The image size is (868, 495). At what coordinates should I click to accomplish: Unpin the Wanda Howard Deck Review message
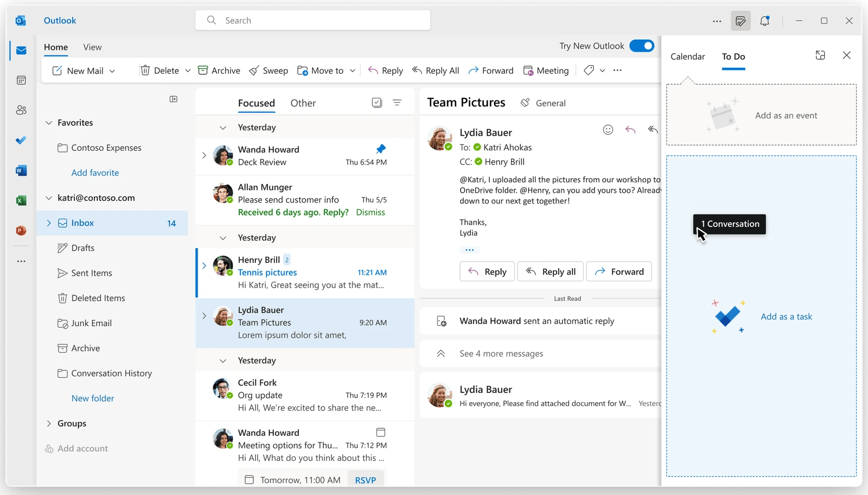tap(381, 149)
